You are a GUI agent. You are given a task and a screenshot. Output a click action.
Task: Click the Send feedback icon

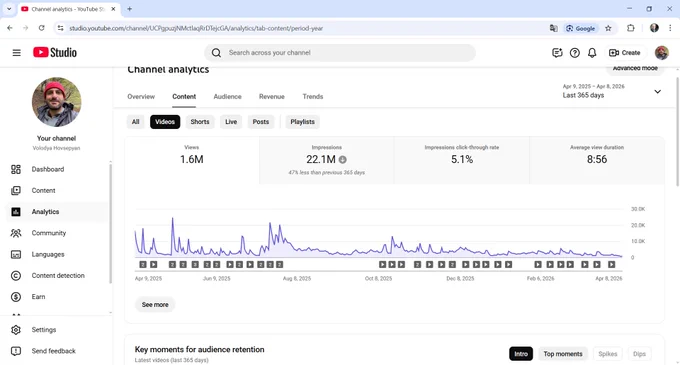pyautogui.click(x=16, y=351)
